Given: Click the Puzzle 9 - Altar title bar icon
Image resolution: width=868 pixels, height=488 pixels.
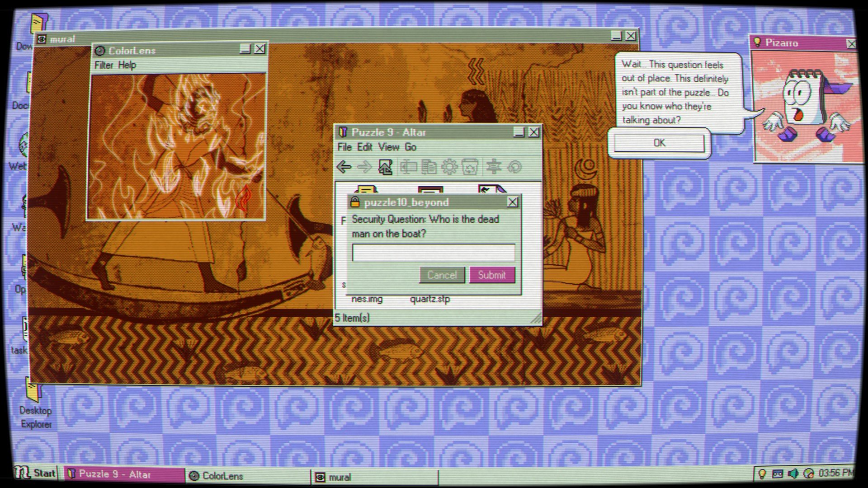Looking at the screenshot, I should 343,132.
